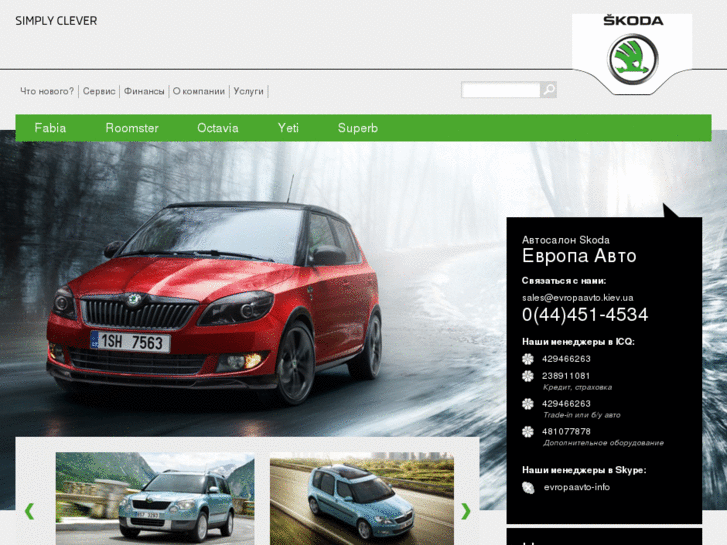Viewport: 727px width, 545px height.
Task: Click the 'Европа Авто' dealership title
Action: point(579,256)
